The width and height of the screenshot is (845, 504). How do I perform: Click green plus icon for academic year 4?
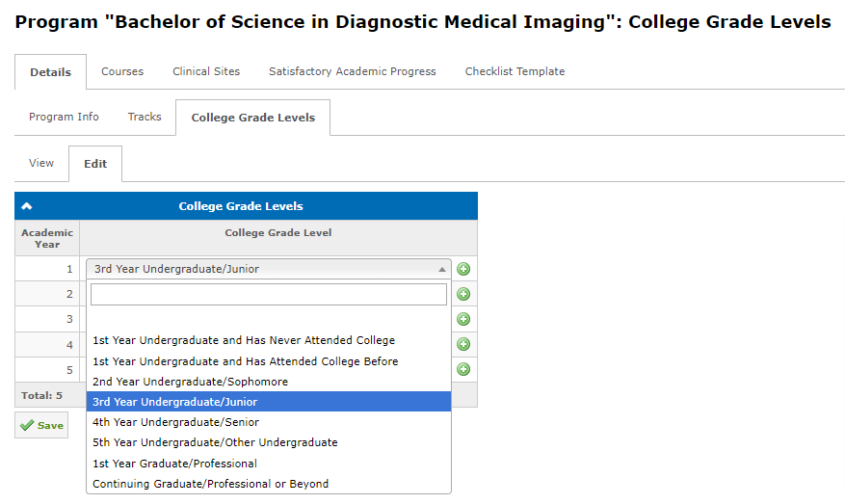[x=463, y=344]
